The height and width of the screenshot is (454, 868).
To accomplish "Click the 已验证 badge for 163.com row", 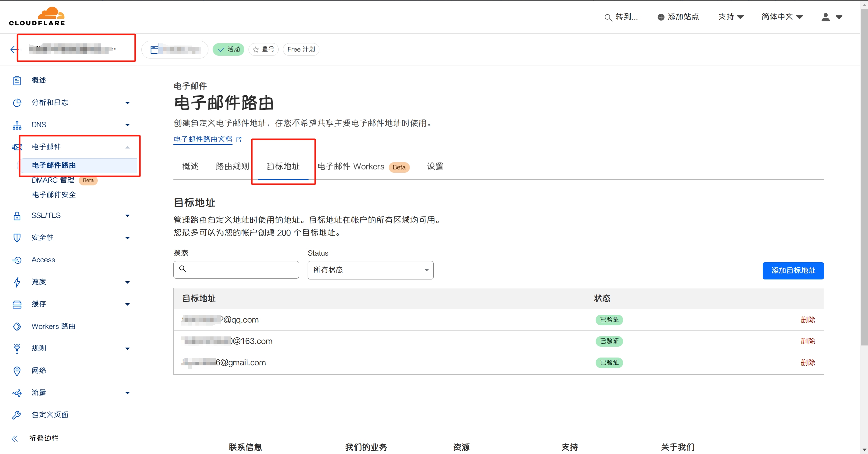I will tap(609, 341).
